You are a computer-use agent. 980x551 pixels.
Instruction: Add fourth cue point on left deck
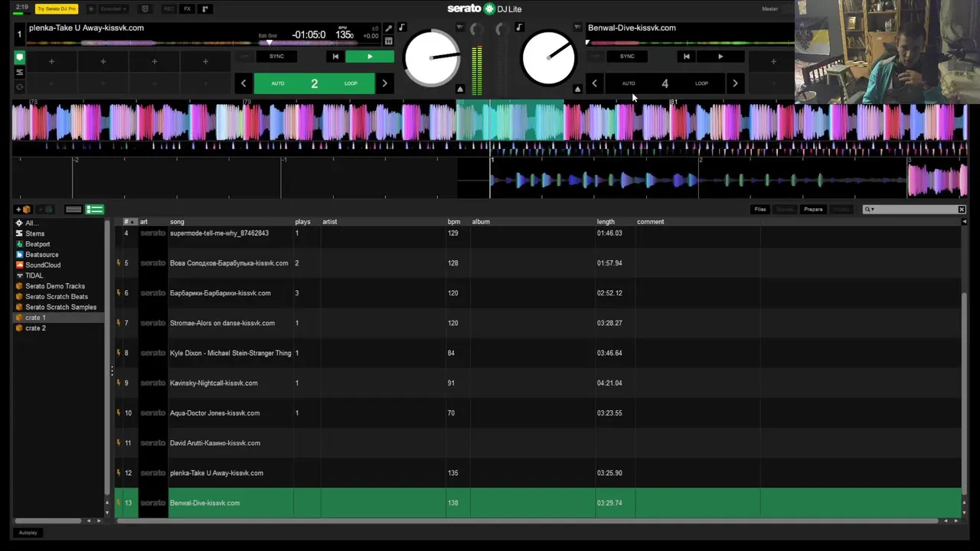coord(205,61)
